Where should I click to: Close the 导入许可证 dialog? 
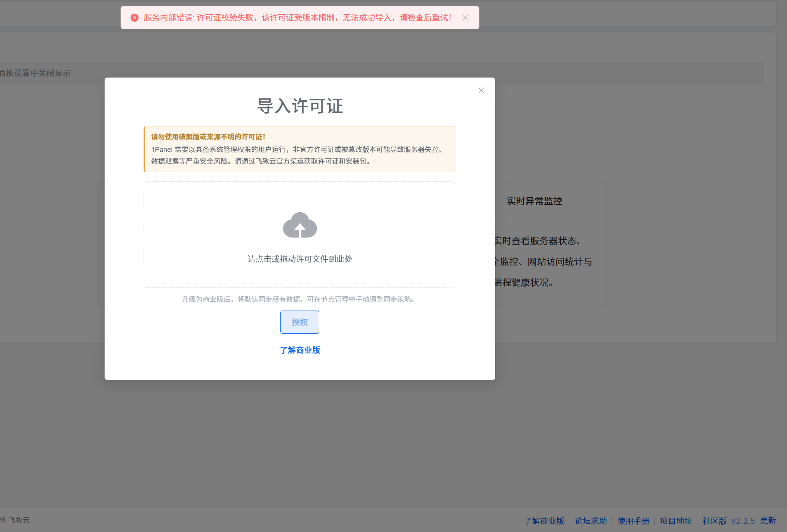[481, 90]
